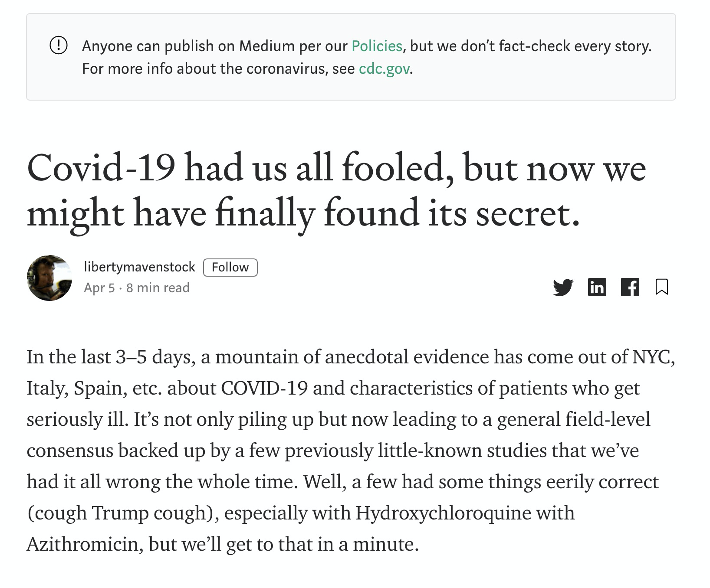
Task: Click the Apr 5 publish date
Action: coord(99,288)
